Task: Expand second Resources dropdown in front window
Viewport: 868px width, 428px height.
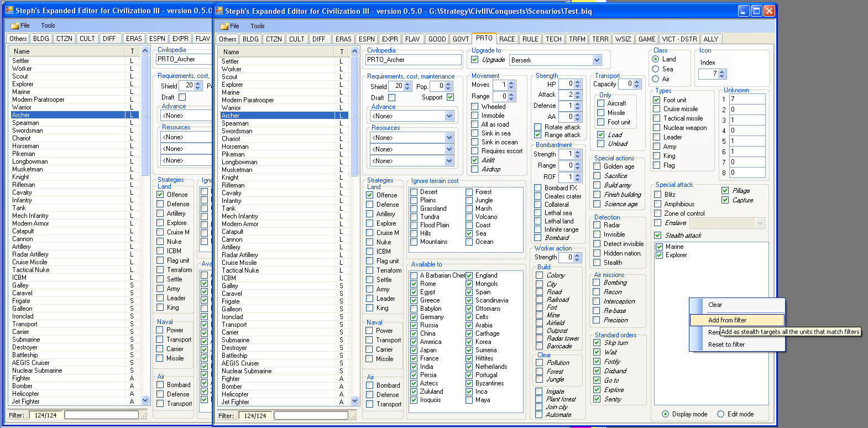Action: [x=449, y=149]
